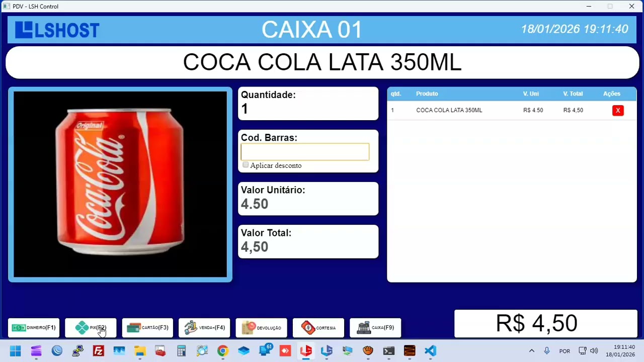Click the Ações column header
This screenshot has width=644, height=362.
tap(612, 94)
